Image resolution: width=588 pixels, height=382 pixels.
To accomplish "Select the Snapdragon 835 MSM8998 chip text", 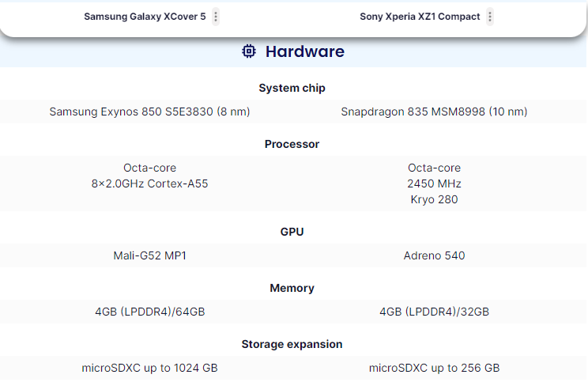I will pyautogui.click(x=434, y=112).
